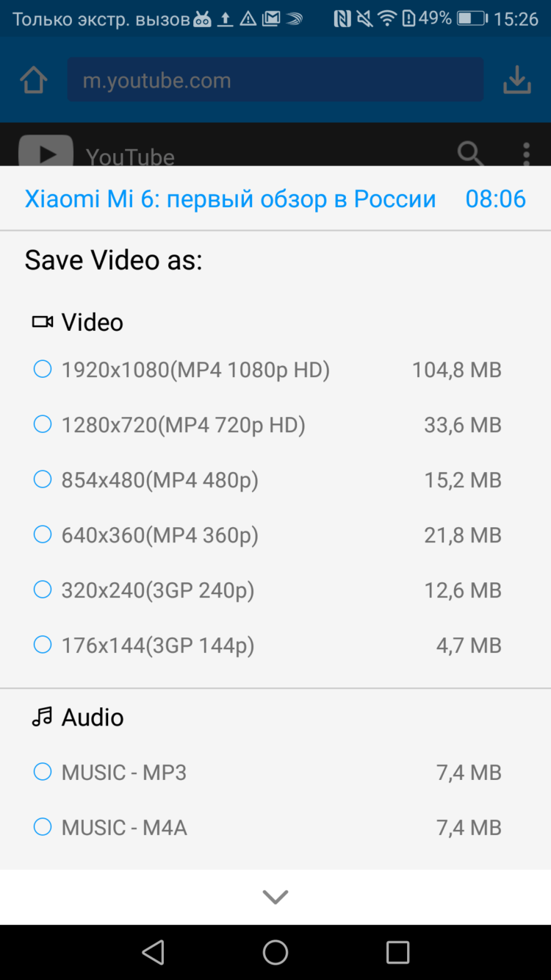This screenshot has width=551, height=980.
Task: Choose 176x144 3GP 144p option
Action: click(x=43, y=645)
